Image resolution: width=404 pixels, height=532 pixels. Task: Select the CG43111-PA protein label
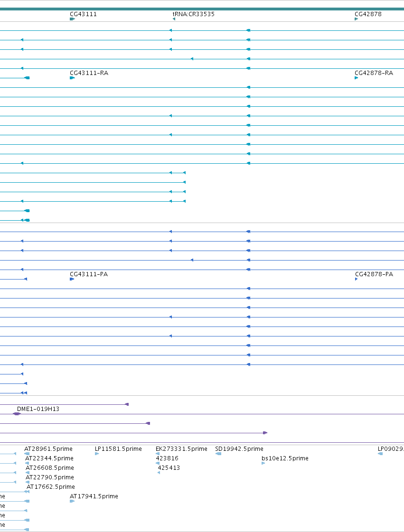89,274
